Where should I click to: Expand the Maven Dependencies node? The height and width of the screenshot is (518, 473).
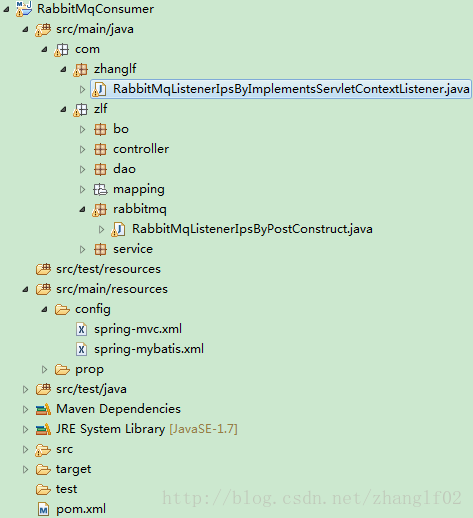pos(25,409)
